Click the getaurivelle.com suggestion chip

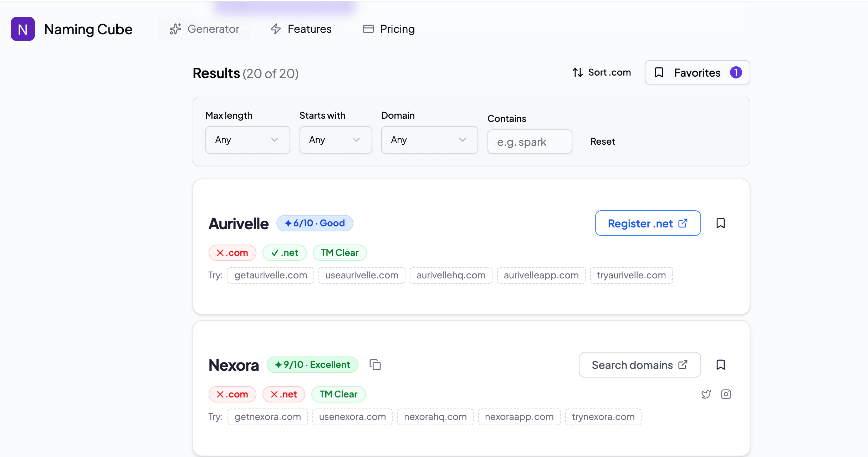(x=271, y=275)
